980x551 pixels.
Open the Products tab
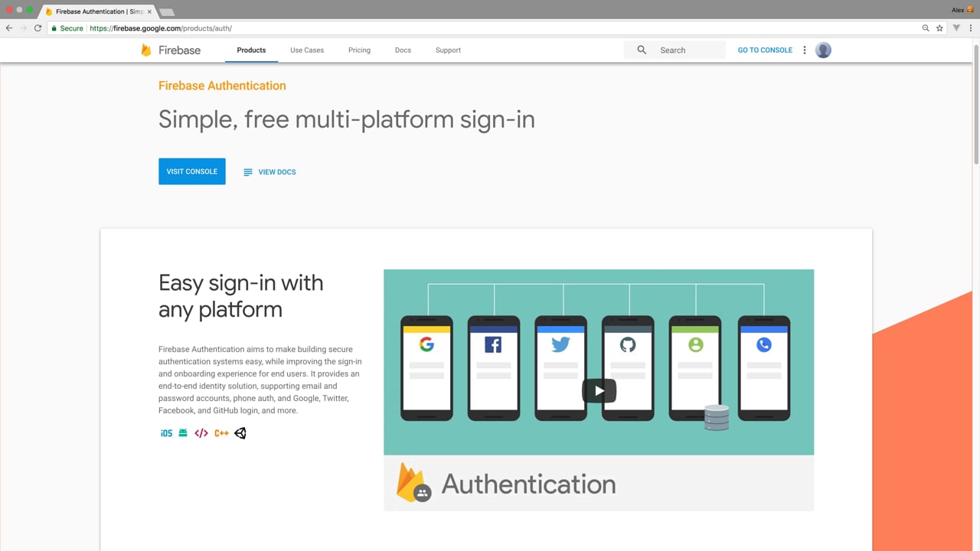[251, 50]
